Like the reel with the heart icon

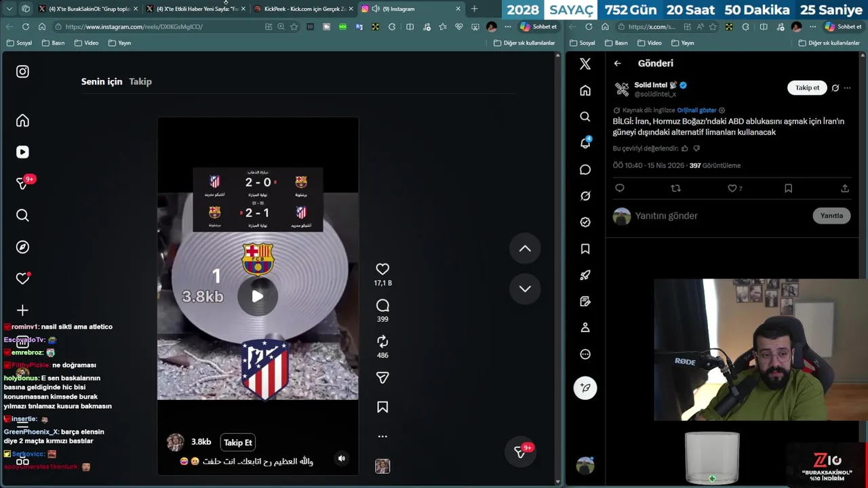click(x=382, y=269)
